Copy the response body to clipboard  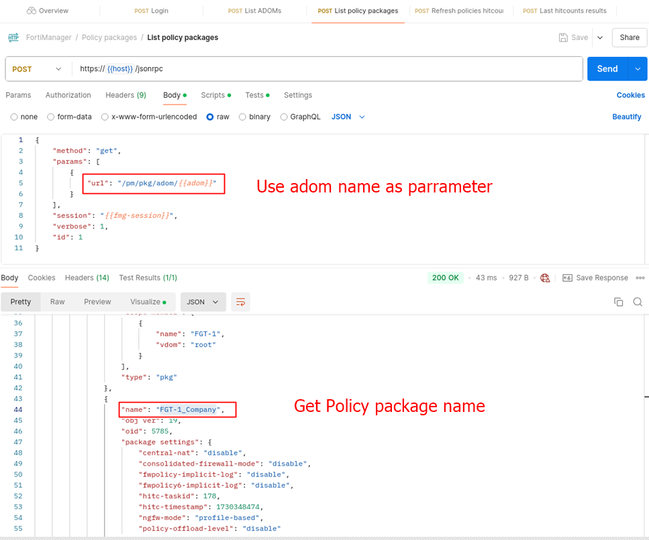point(618,301)
